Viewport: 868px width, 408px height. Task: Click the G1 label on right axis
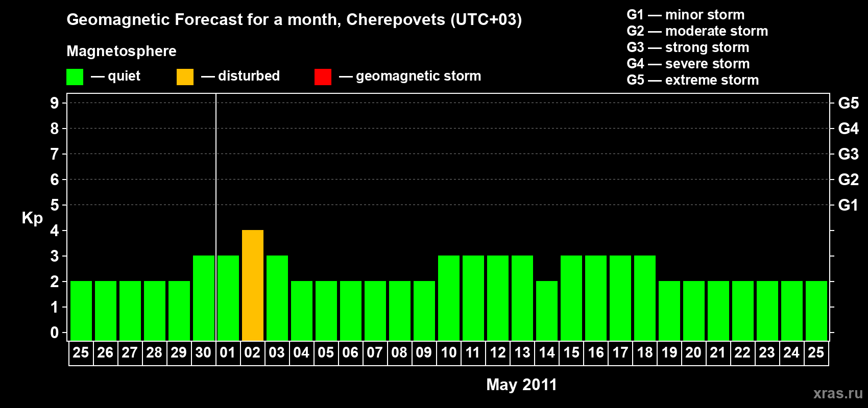click(x=849, y=205)
